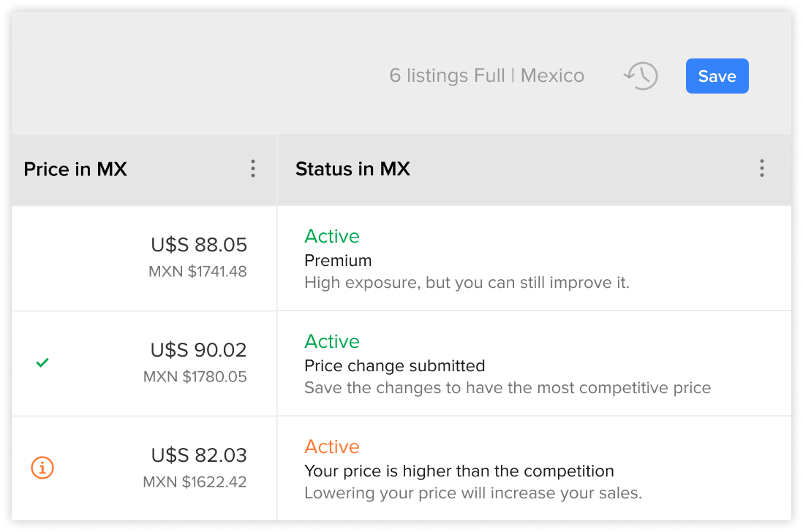Click the green checkmark beside U$S 90.02
803x532 pixels.
42,362
